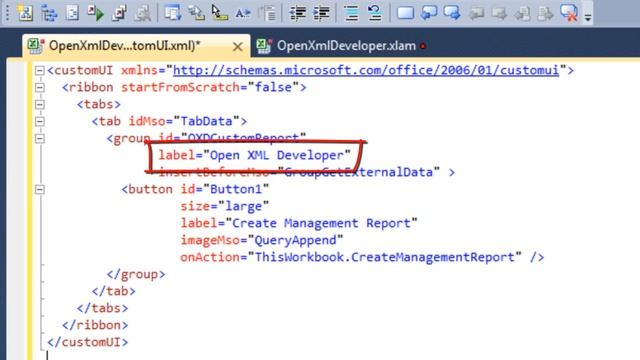Collapse the button Button1 element

pos(39,189)
